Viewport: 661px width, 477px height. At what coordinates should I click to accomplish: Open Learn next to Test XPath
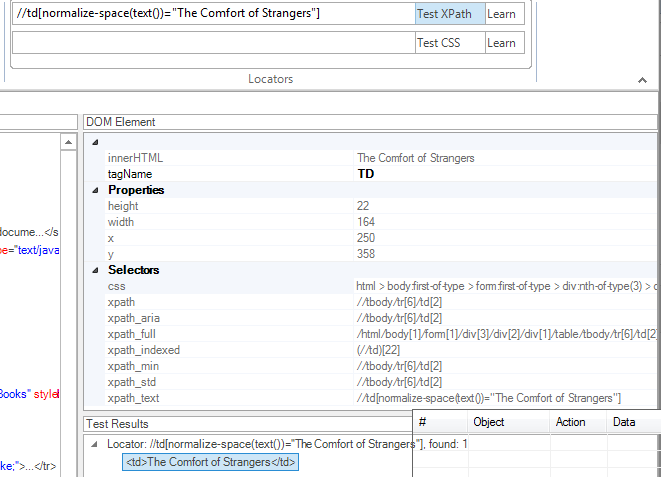click(502, 13)
